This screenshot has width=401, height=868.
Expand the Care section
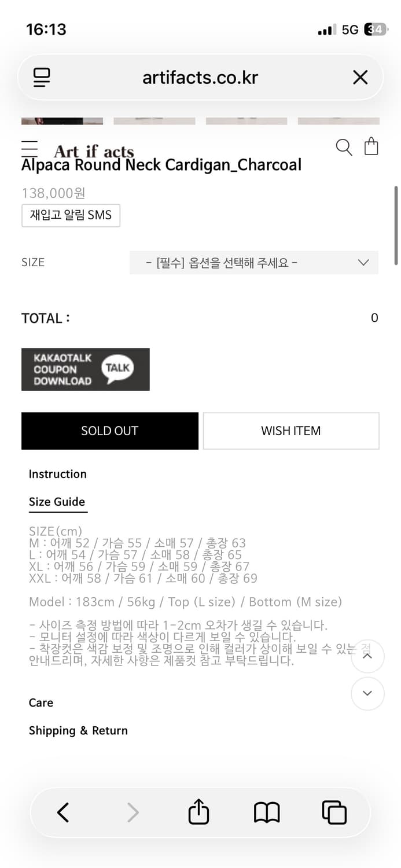tap(41, 703)
